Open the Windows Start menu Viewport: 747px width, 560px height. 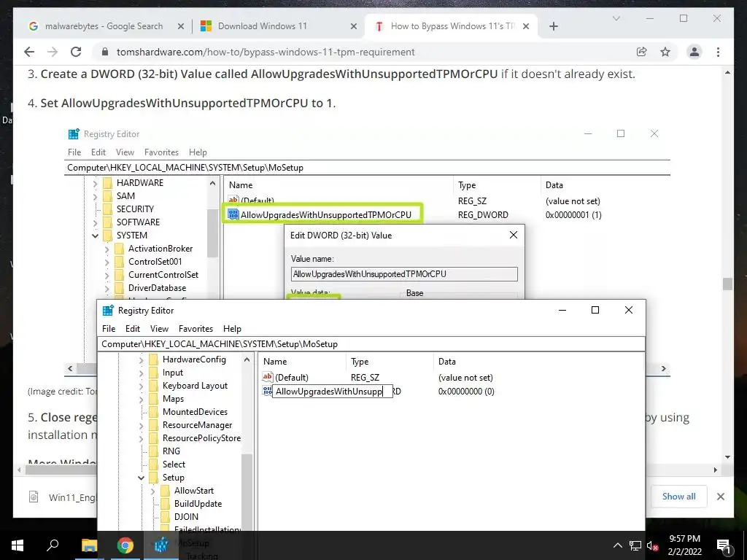(x=18, y=545)
